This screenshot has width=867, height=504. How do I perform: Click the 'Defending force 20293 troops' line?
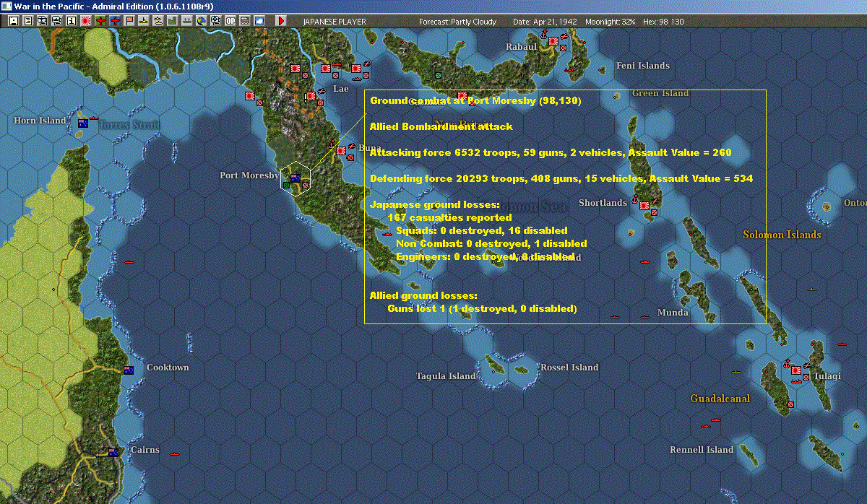[561, 178]
